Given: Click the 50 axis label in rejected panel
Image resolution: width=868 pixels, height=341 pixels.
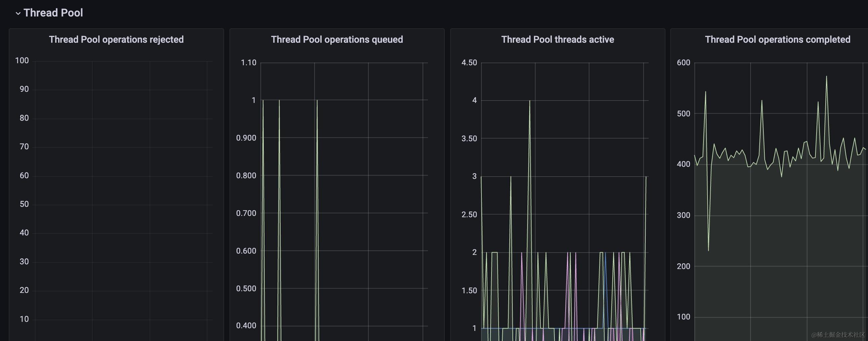Looking at the screenshot, I should [x=24, y=204].
